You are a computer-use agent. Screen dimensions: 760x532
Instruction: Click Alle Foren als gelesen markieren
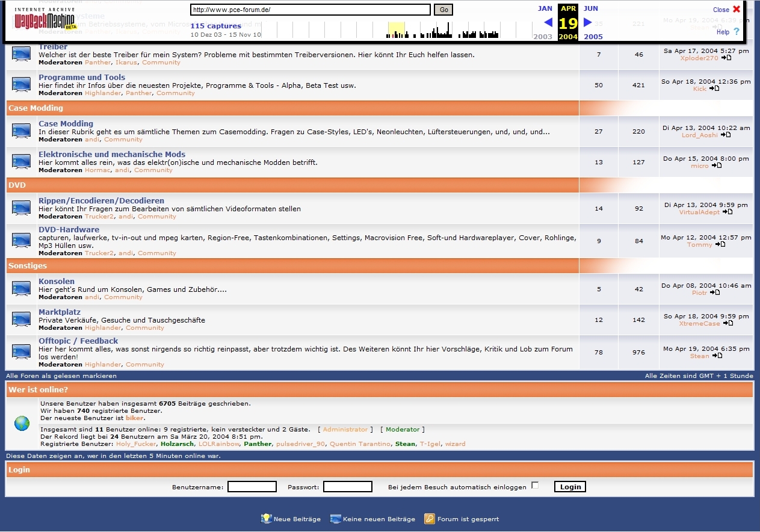61,376
